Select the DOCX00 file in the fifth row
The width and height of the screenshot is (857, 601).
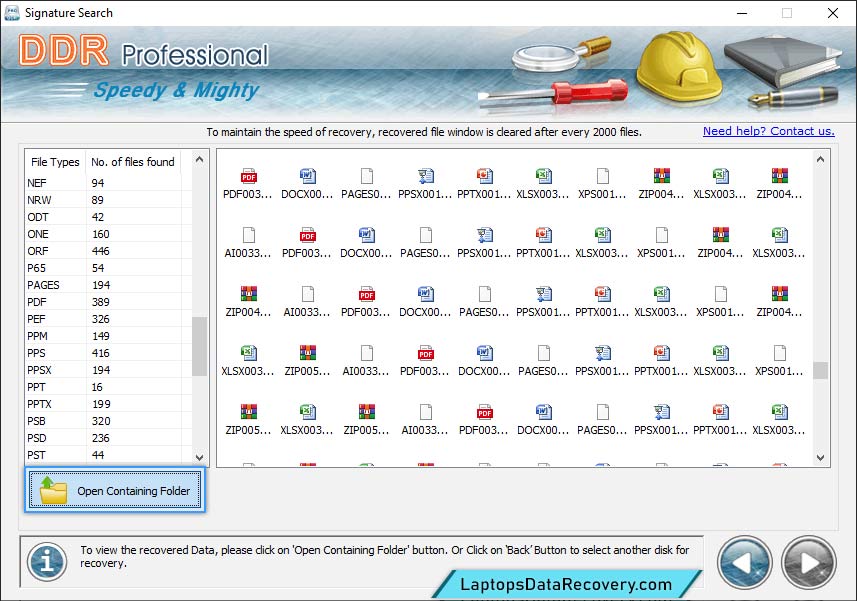(543, 420)
